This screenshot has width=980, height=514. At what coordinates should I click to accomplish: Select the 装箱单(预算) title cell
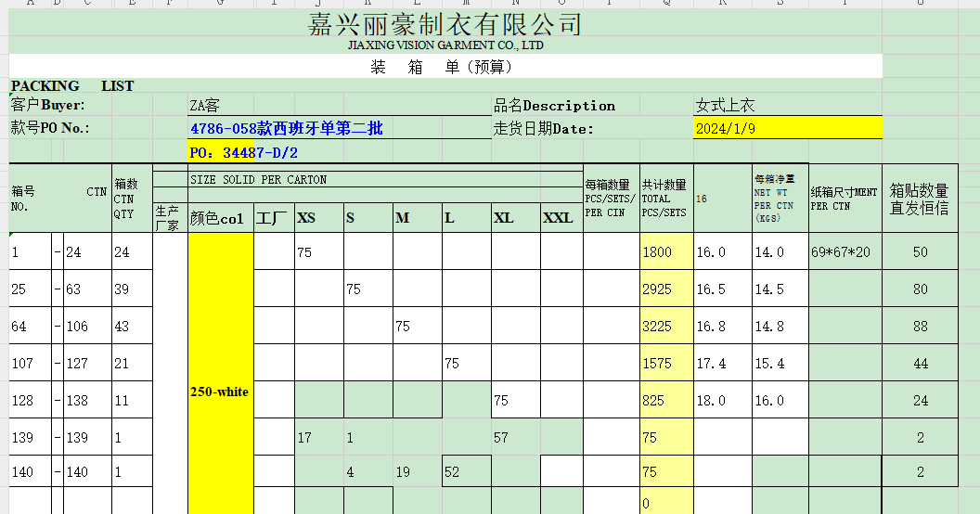point(445,67)
